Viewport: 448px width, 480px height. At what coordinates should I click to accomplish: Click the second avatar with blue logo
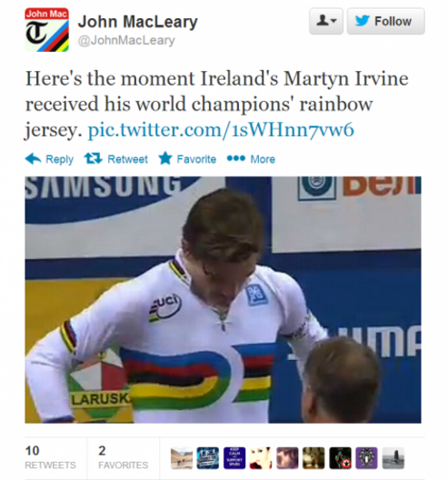tap(208, 458)
